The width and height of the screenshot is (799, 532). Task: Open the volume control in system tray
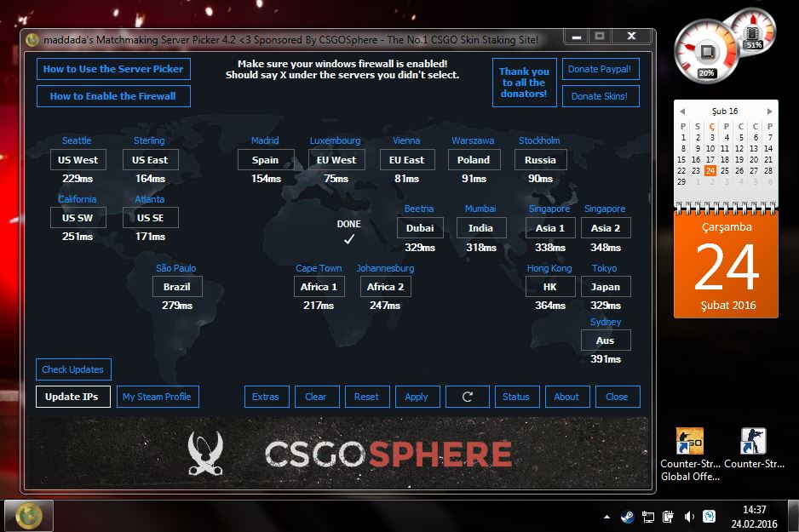[688, 516]
